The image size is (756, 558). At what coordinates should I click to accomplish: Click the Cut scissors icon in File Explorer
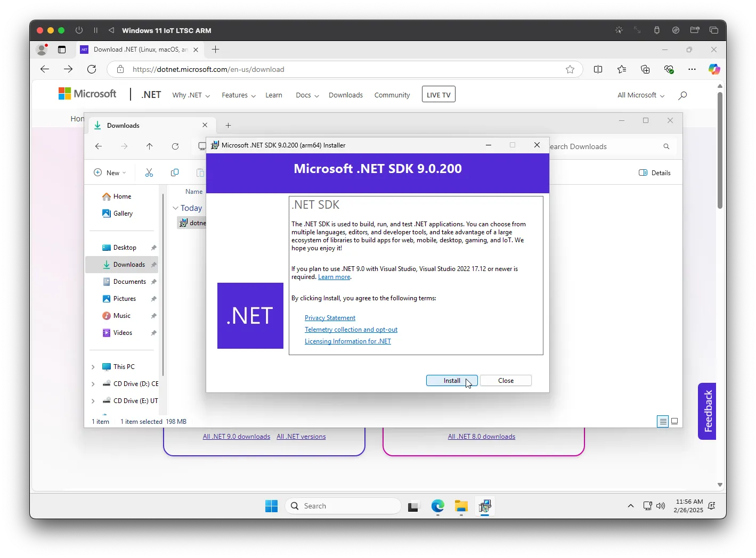(149, 173)
